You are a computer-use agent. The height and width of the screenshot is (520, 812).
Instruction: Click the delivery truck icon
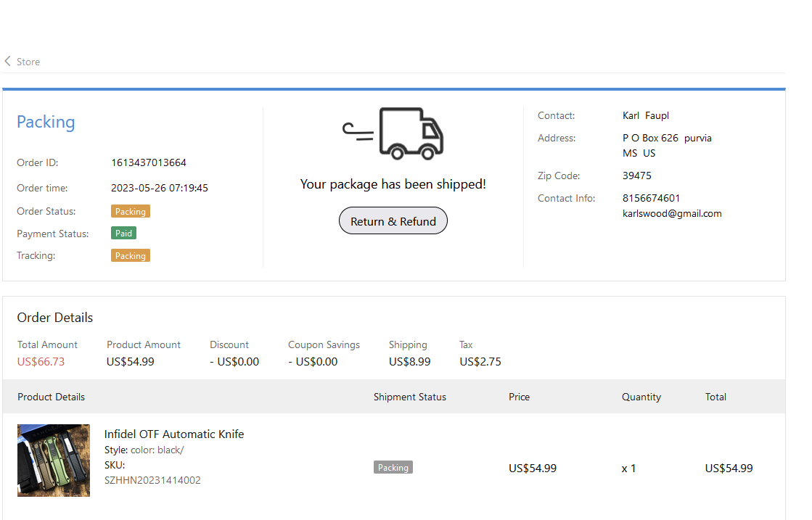coord(393,133)
